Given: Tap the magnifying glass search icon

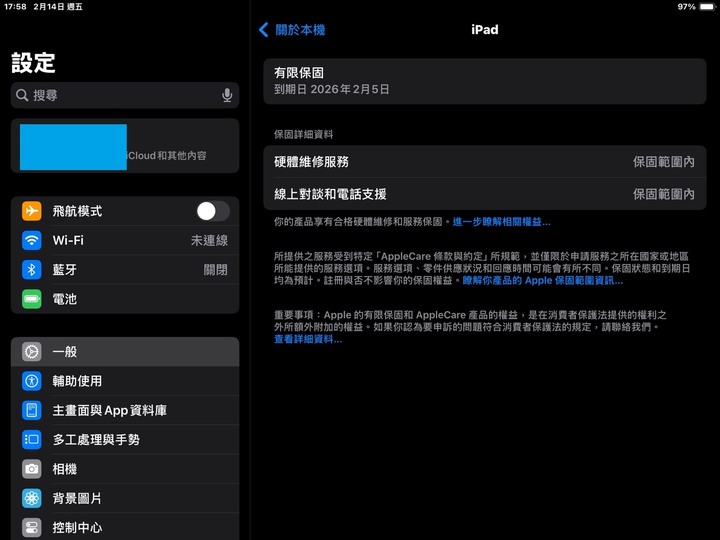Looking at the screenshot, I should (22, 95).
